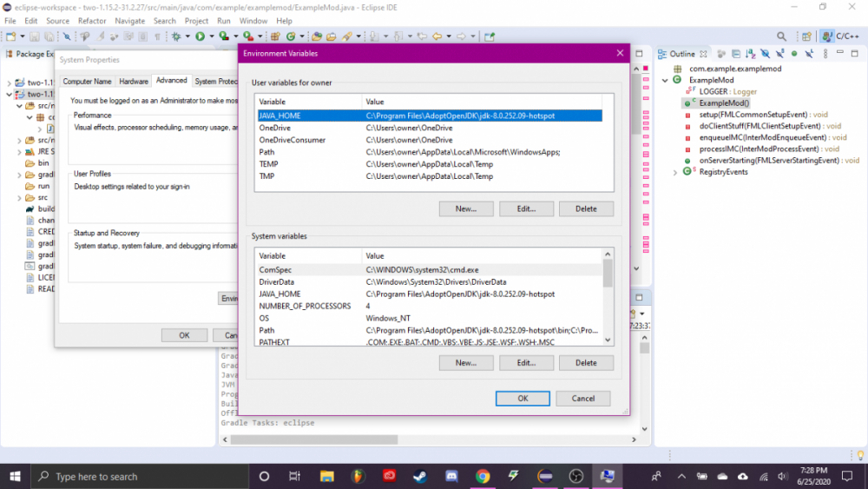Switch to Hardware tab in System Properties

tap(134, 82)
